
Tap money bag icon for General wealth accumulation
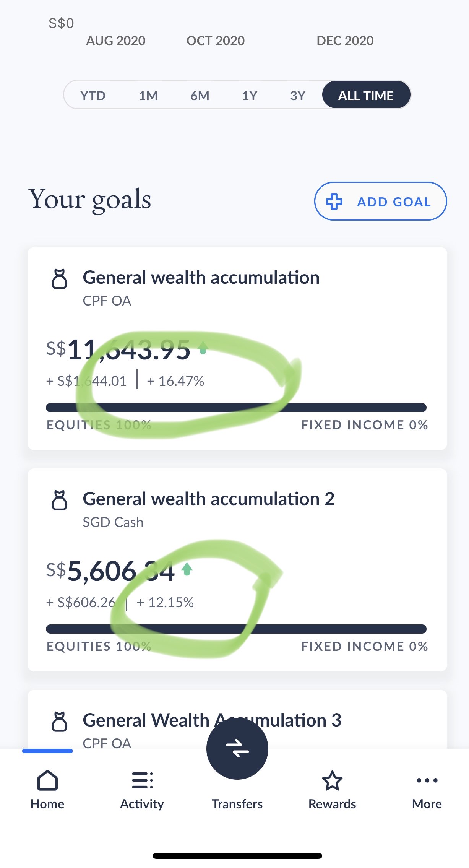click(x=59, y=279)
